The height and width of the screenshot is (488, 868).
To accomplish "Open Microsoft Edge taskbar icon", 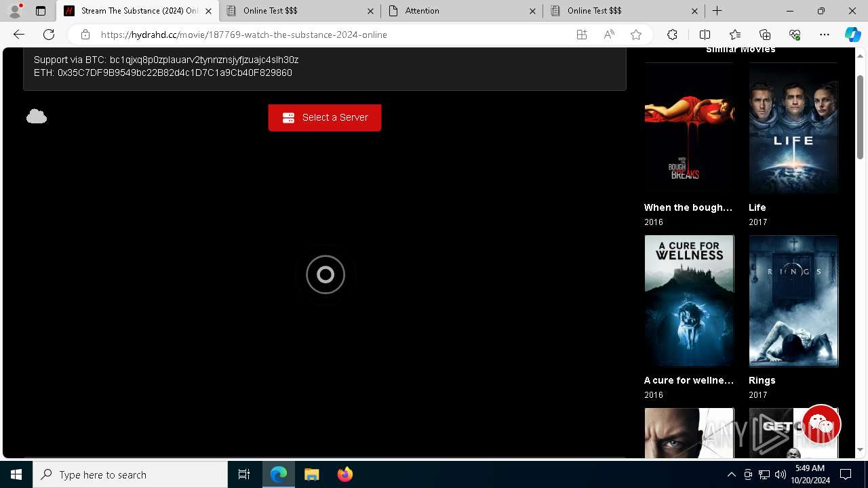I will (x=279, y=474).
